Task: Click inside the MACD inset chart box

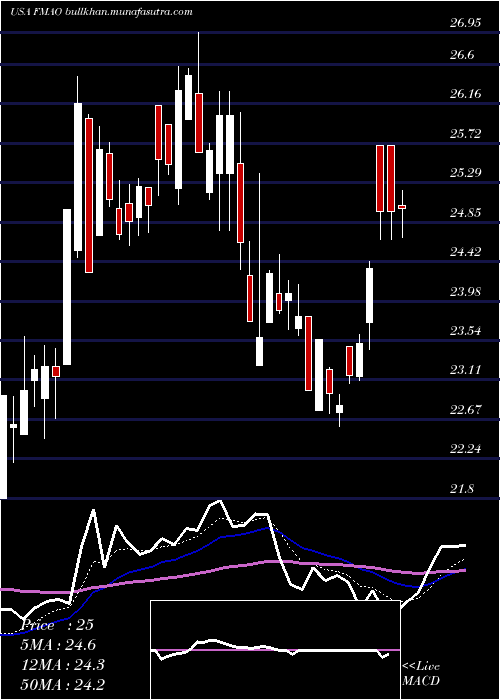Action: [x=275, y=650]
